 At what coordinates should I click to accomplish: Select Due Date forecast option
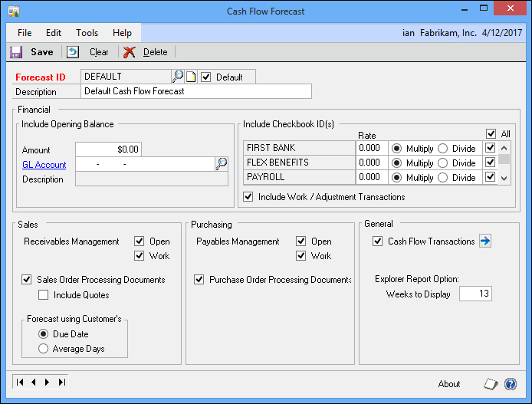43,334
